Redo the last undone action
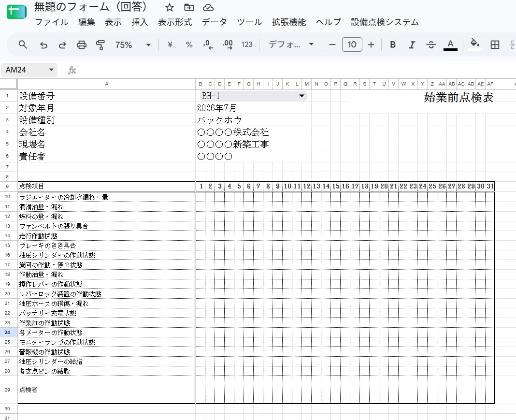Image resolution: width=516 pixels, height=420 pixels. point(62,45)
